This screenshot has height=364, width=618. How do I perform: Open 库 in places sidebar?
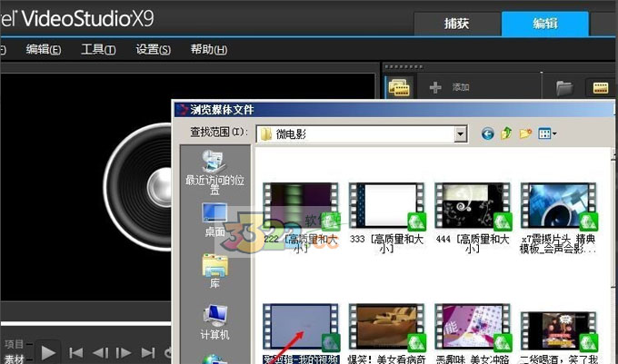click(214, 271)
